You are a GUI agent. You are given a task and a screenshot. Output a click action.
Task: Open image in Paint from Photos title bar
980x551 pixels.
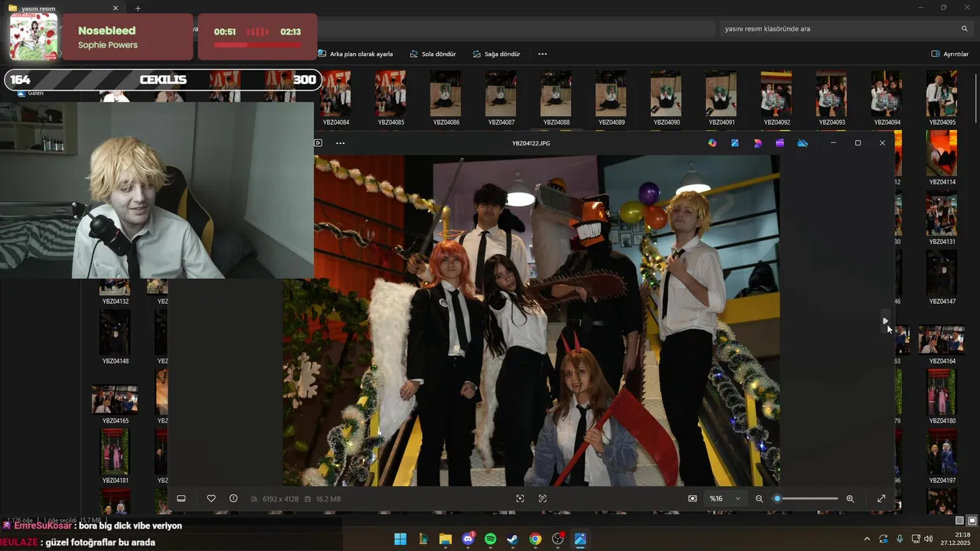point(735,143)
